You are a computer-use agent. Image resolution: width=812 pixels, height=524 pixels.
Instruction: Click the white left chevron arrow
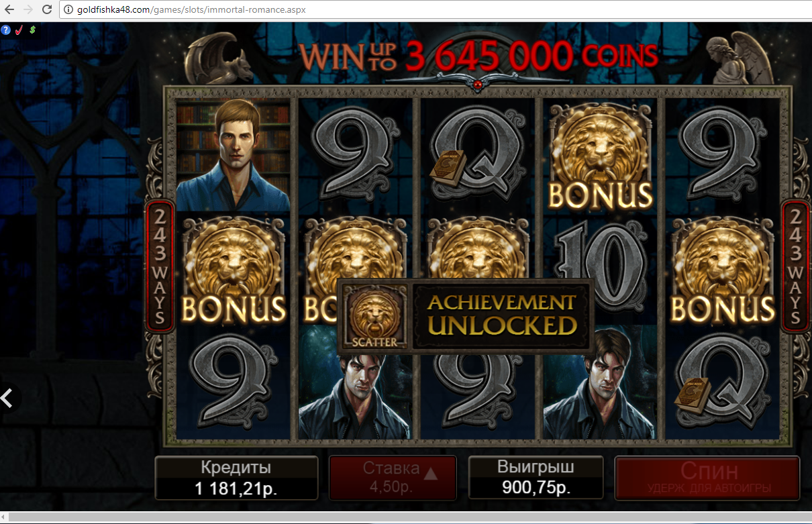coord(7,398)
